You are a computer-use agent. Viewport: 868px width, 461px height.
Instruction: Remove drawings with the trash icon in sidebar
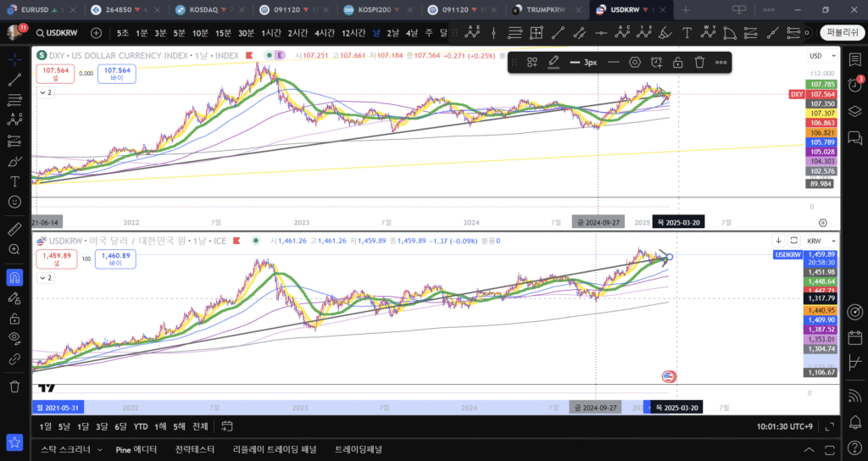click(15, 386)
